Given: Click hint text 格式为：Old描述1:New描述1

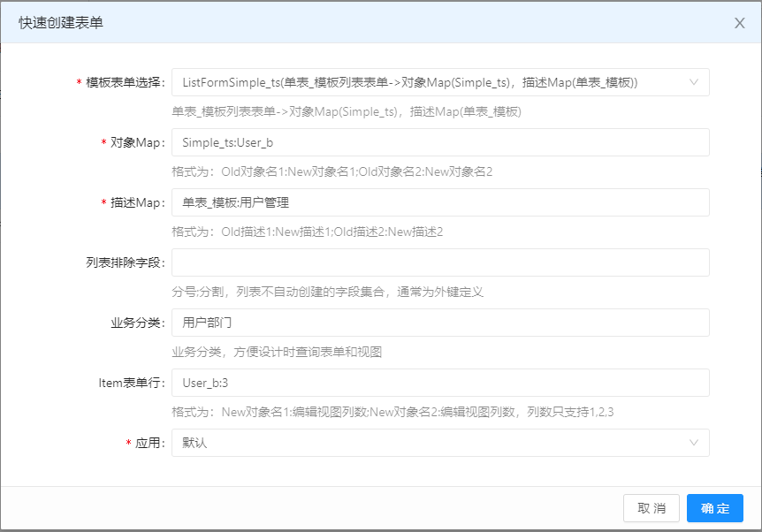Looking at the screenshot, I should (307, 232).
